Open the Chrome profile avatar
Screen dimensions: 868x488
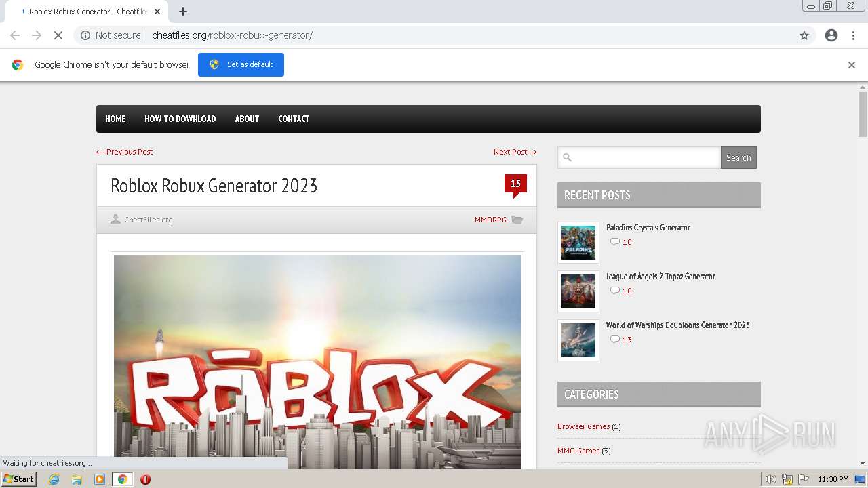click(831, 35)
